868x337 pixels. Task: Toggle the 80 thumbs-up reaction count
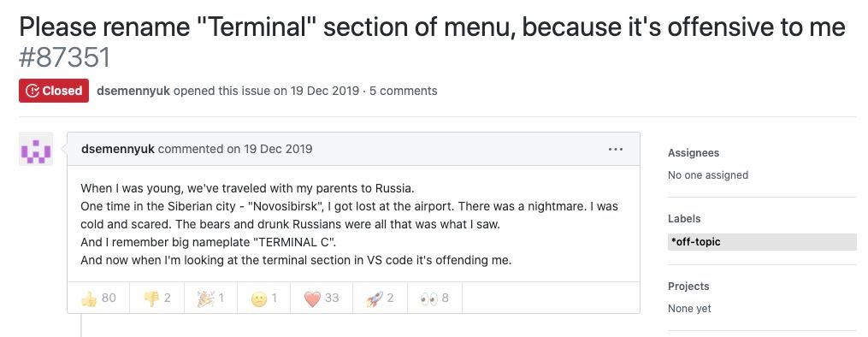(x=98, y=299)
